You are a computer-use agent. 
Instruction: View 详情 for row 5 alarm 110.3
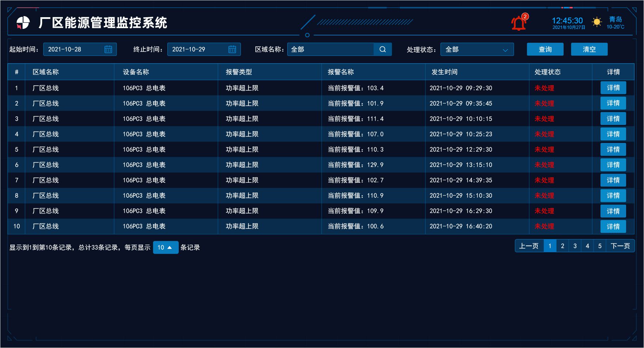[x=613, y=149]
